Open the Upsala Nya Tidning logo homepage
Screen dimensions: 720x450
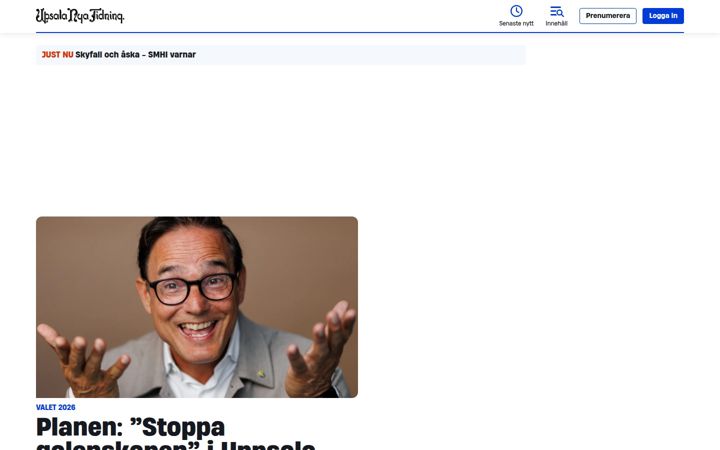click(80, 16)
